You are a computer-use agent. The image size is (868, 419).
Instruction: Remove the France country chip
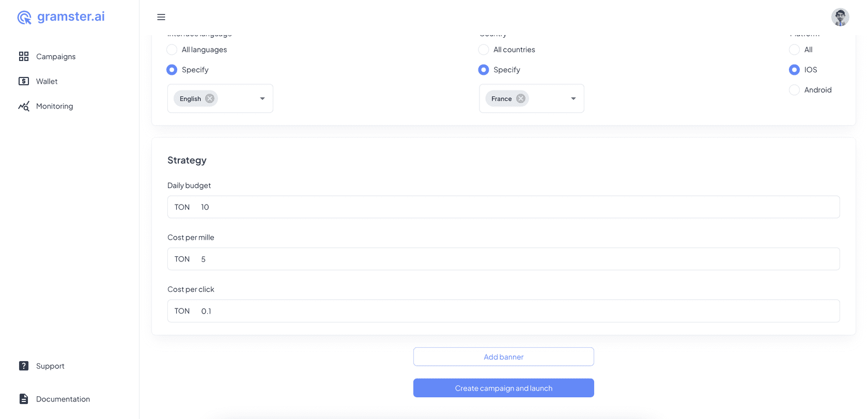click(x=521, y=99)
